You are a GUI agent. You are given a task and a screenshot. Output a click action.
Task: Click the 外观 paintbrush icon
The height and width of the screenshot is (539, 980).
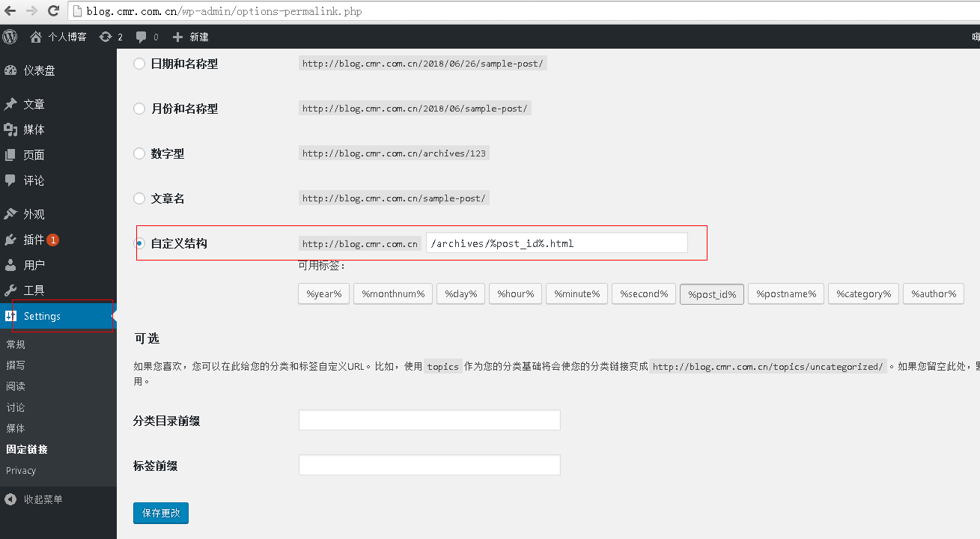click(10, 214)
